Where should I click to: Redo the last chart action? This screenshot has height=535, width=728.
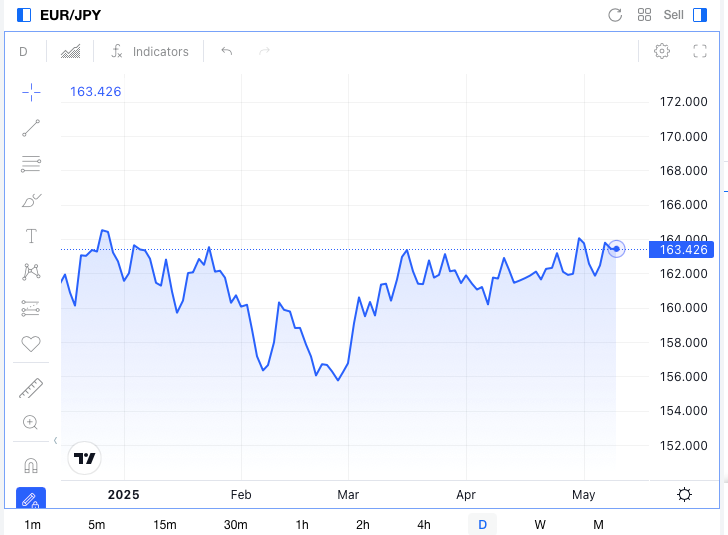point(264,51)
